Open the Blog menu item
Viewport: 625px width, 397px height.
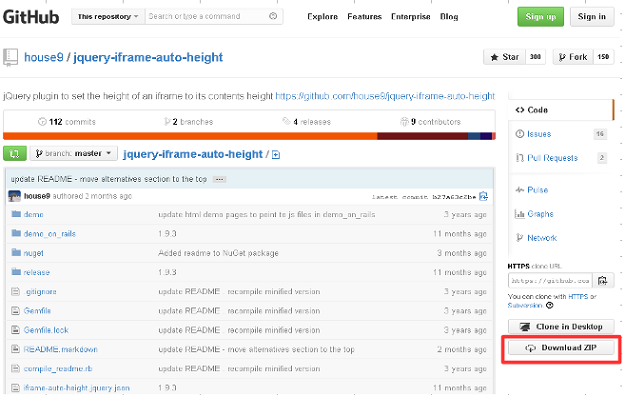coord(449,17)
